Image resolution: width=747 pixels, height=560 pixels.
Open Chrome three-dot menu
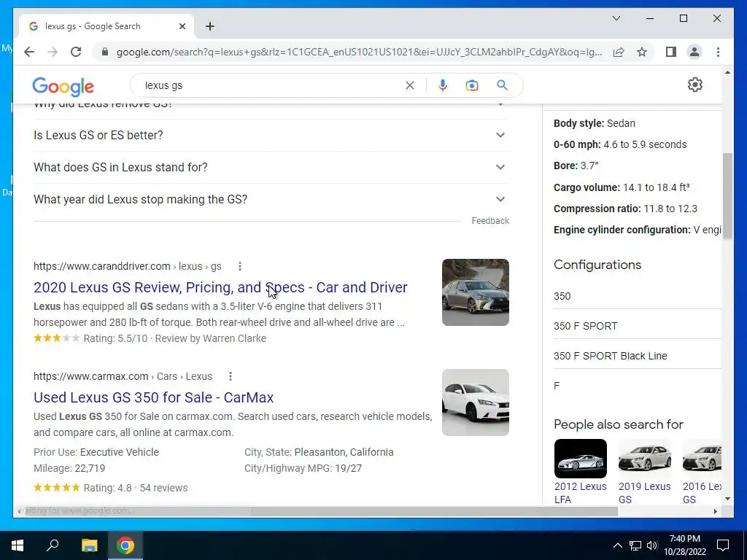[x=718, y=52]
